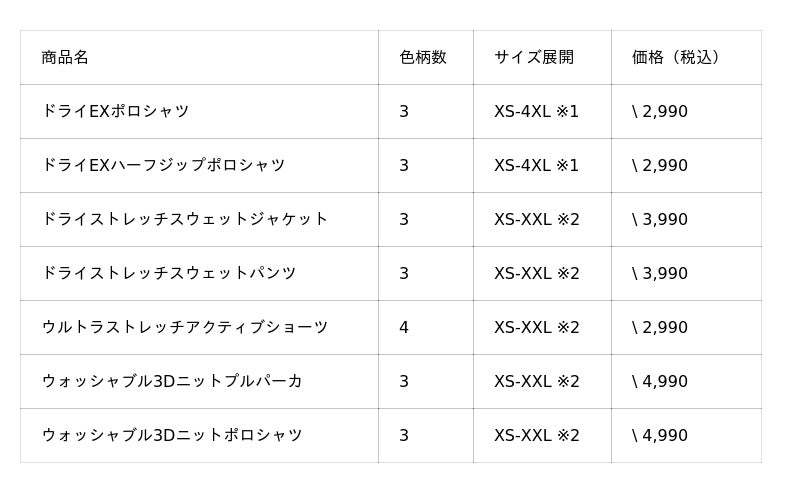Select the ドライEXハーフジップポロシャツ product name
Image resolution: width=800 pixels, height=493 pixels.
point(163,165)
